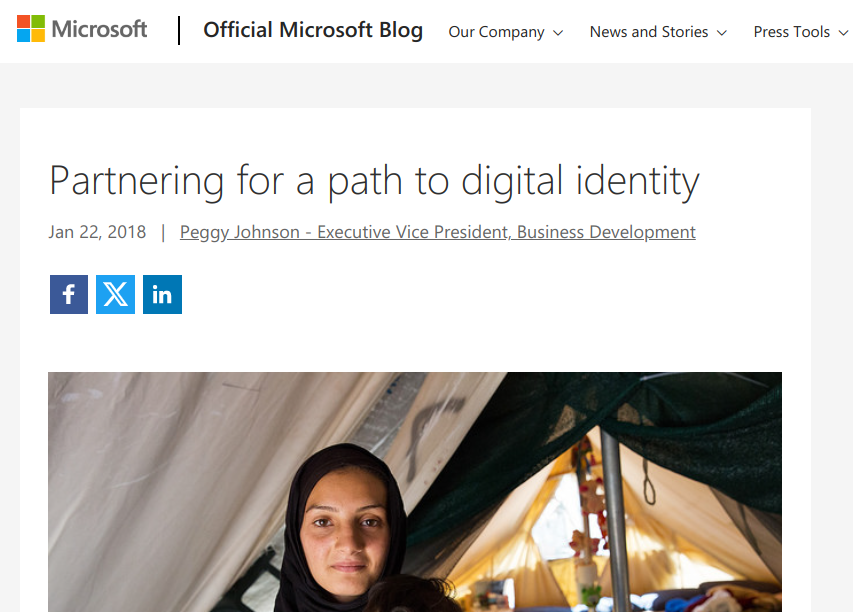This screenshot has width=853, height=612.
Task: Click the article title heading
Action: [x=374, y=181]
